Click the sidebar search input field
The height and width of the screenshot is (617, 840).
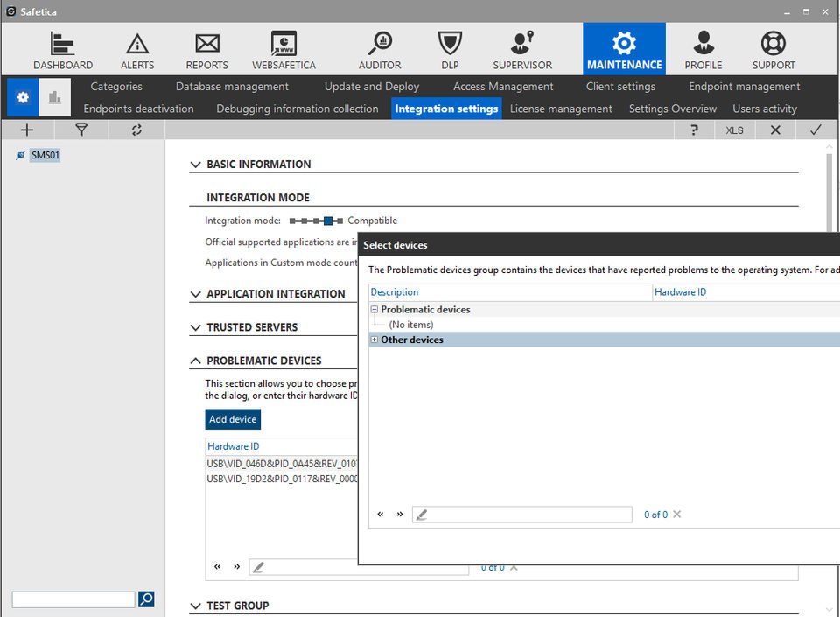click(73, 599)
